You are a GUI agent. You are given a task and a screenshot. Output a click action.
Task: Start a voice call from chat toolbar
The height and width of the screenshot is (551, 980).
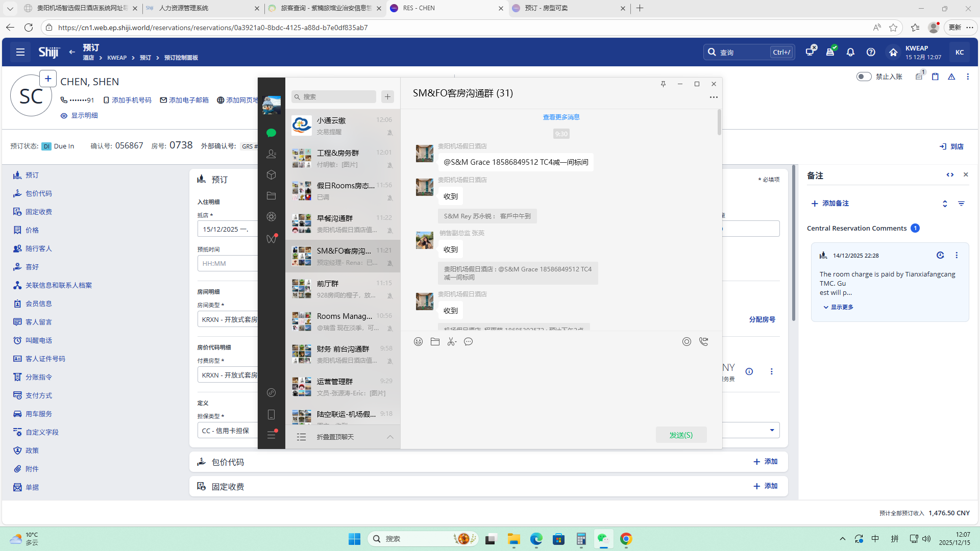pos(703,342)
